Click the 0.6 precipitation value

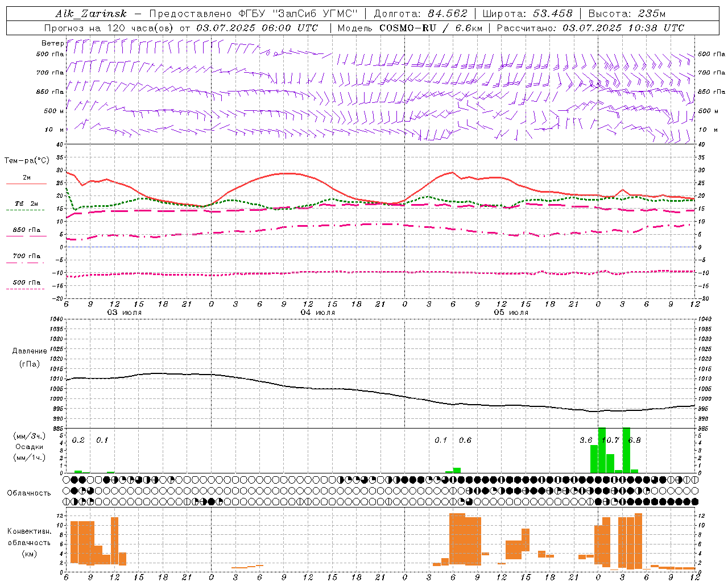coord(465,440)
